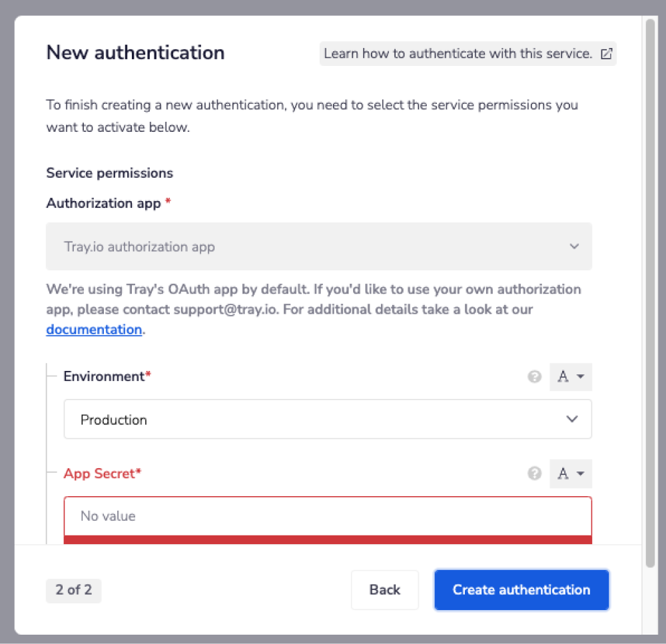Open the App Secret field's 'A' type selector
Viewport: 666px width, 644px height.
571,474
